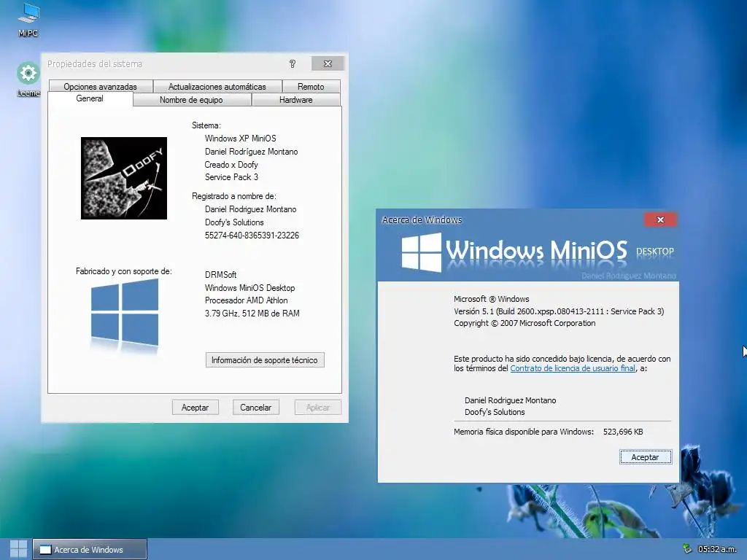The width and height of the screenshot is (747, 560).
Task: Click the help question mark in Propiedades del sistema
Action: pyautogui.click(x=292, y=64)
